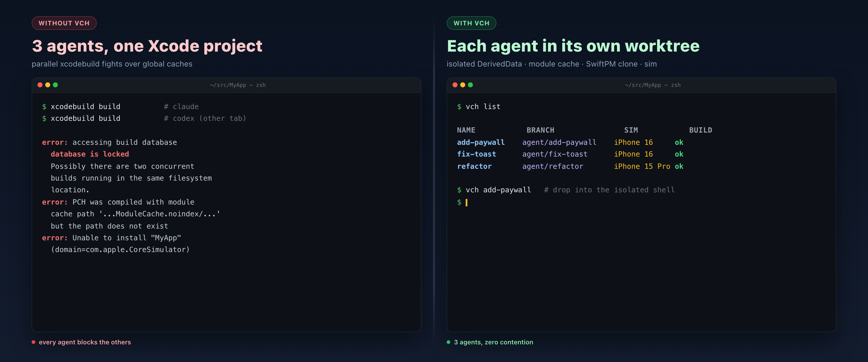Click 'iPhone 15 Pro' simulator cell
The height and width of the screenshot is (362, 868).
click(642, 166)
